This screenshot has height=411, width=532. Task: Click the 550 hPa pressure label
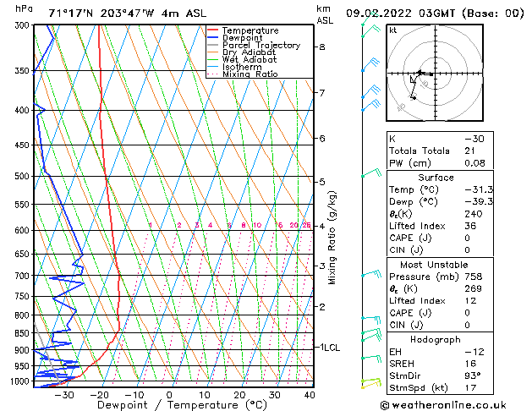click(x=24, y=205)
